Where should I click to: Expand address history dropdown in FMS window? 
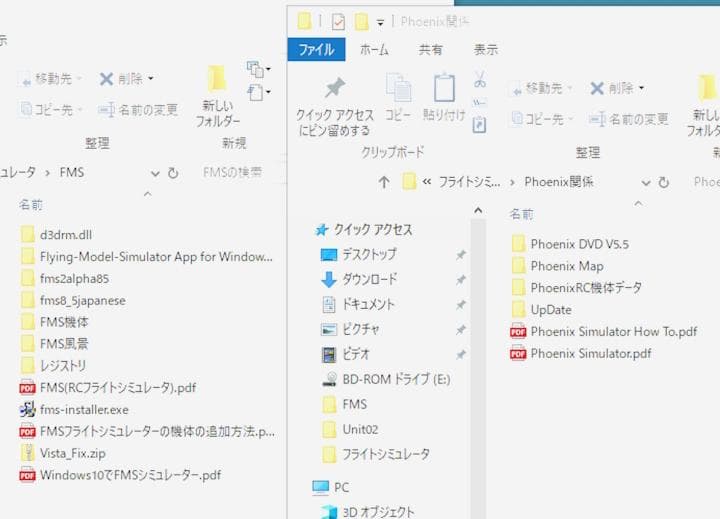pyautogui.click(x=155, y=174)
